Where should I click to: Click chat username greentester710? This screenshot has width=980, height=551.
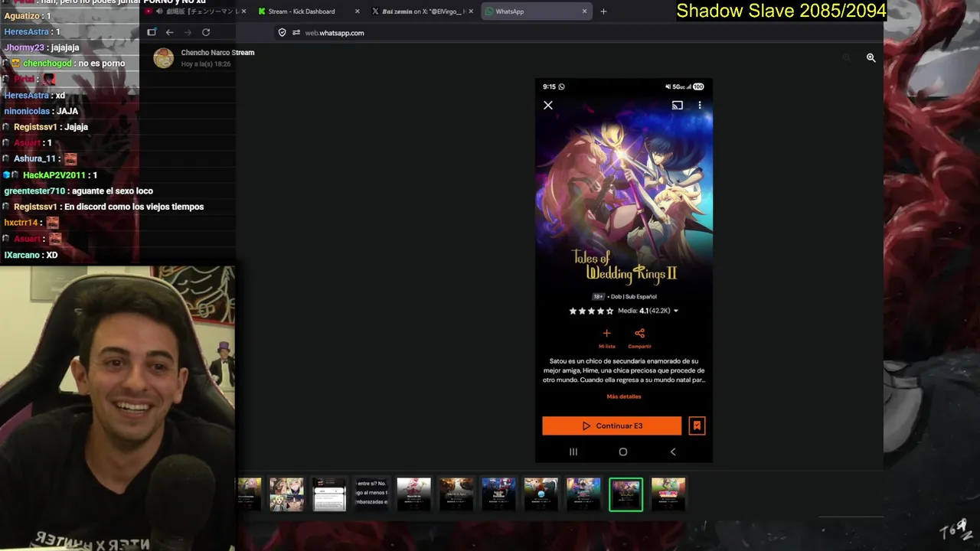pos(34,191)
